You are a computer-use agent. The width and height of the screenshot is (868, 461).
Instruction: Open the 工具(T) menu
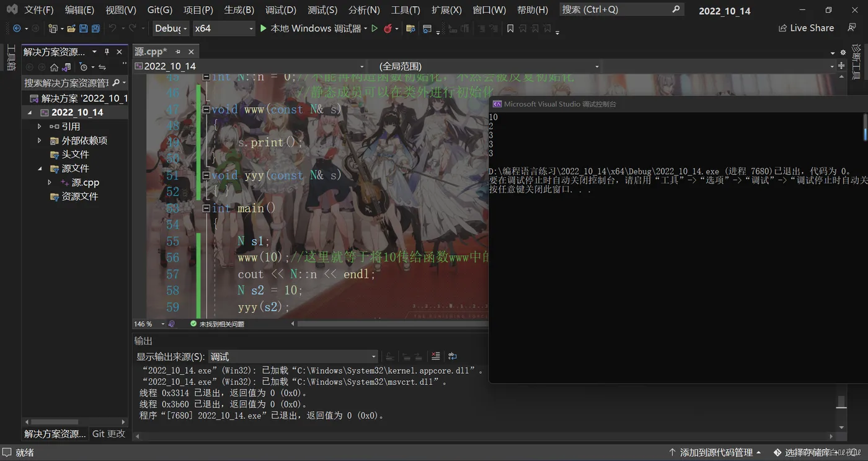point(405,11)
